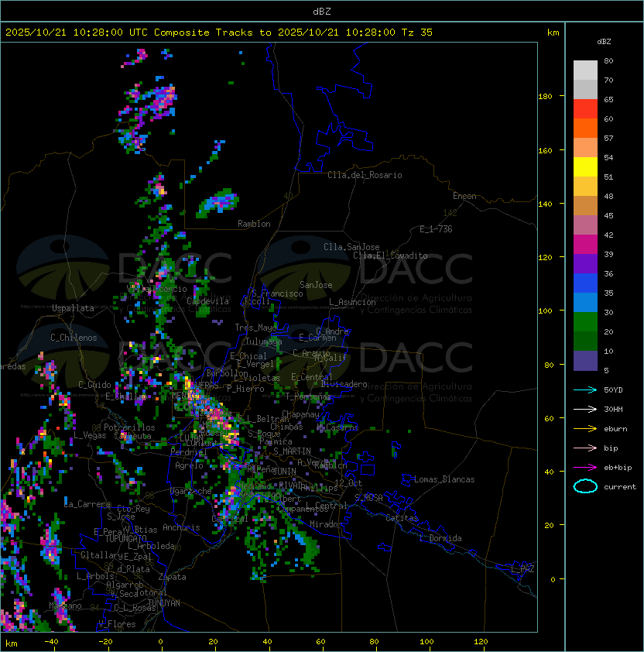Viewport: 644px width, 652px height.
Task: Click the bip pink arrow legend icon
Action: coord(585,448)
